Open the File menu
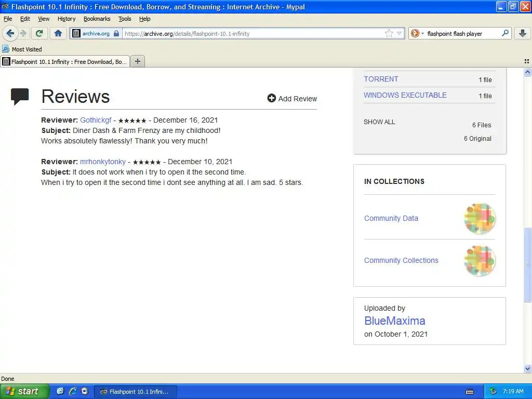The width and height of the screenshot is (532, 399). pyautogui.click(x=8, y=19)
